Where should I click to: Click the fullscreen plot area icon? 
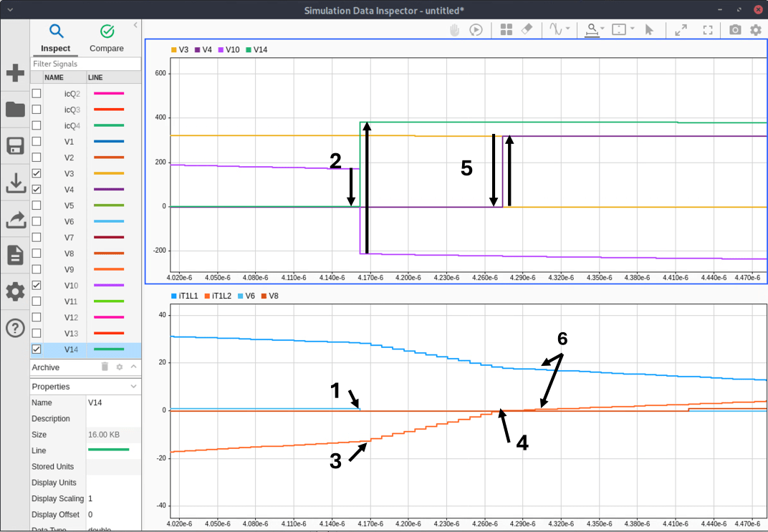708,29
